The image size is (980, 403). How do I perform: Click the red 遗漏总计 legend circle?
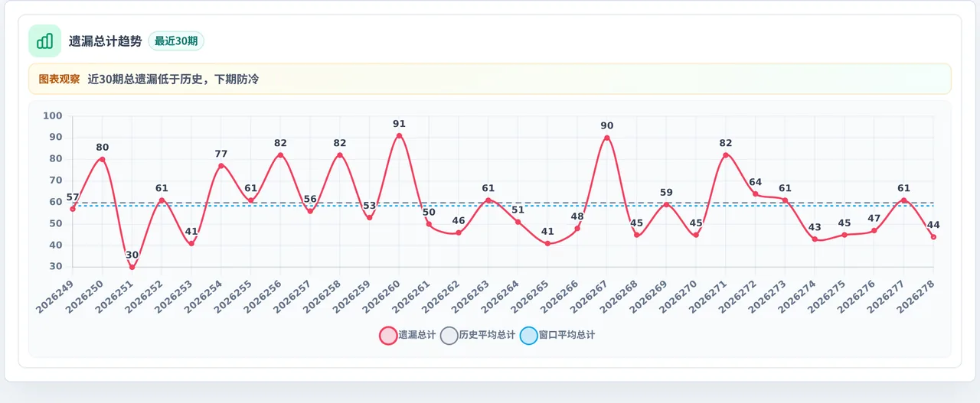pos(388,336)
